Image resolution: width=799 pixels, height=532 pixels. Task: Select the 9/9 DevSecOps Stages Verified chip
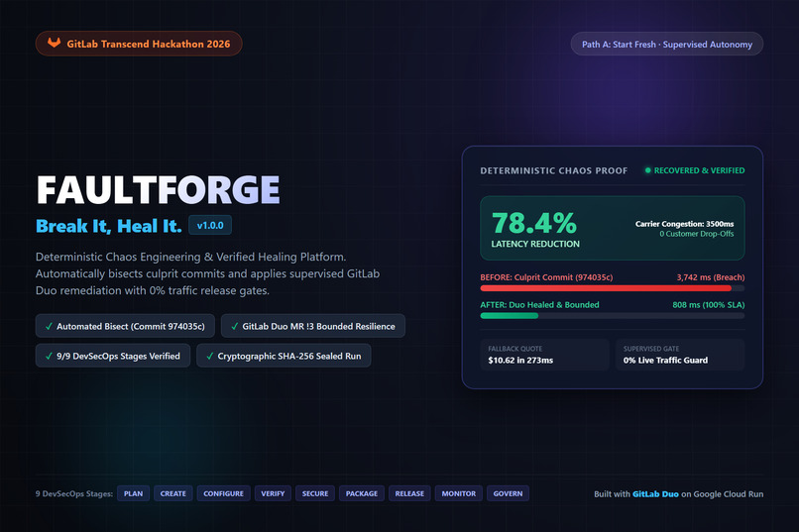[x=113, y=356]
